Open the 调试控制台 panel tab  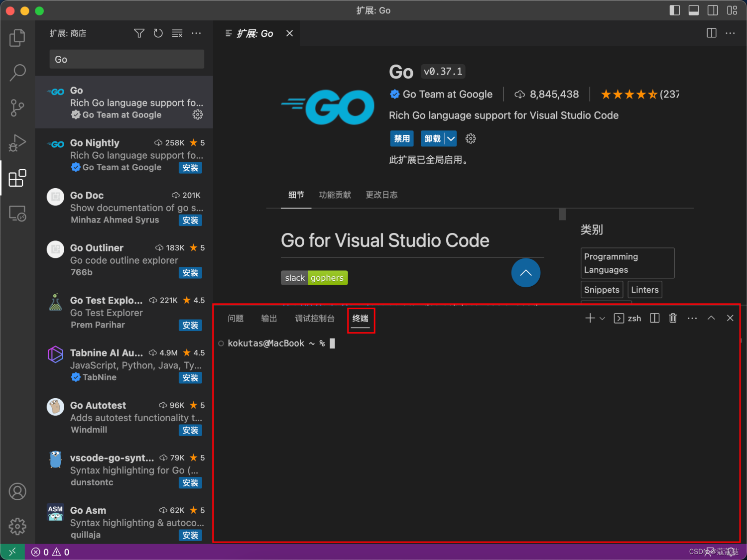(x=315, y=319)
